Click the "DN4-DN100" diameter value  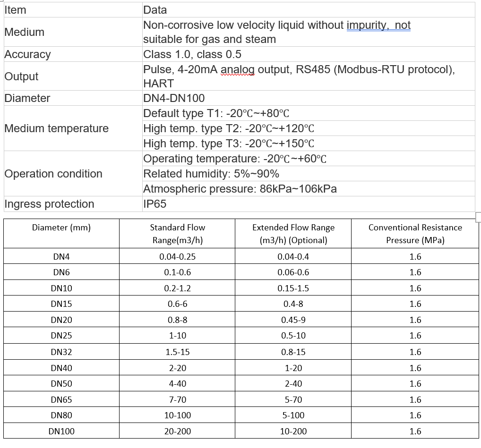[174, 98]
